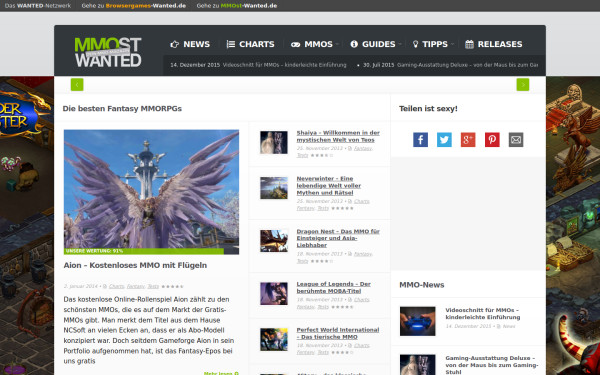Click Fantasy category under Aion article
The width and height of the screenshot is (600, 375).
(x=136, y=286)
